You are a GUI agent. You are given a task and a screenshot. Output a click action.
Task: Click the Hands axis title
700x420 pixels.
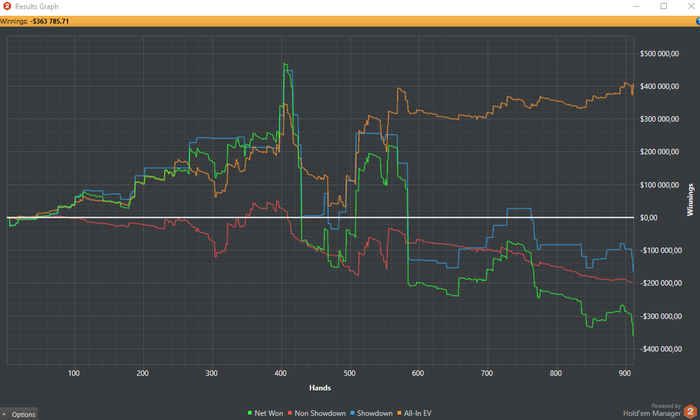tap(320, 388)
